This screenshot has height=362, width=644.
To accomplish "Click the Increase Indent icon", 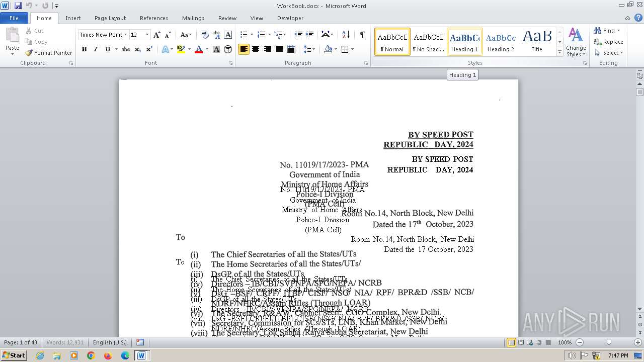I will (x=310, y=35).
